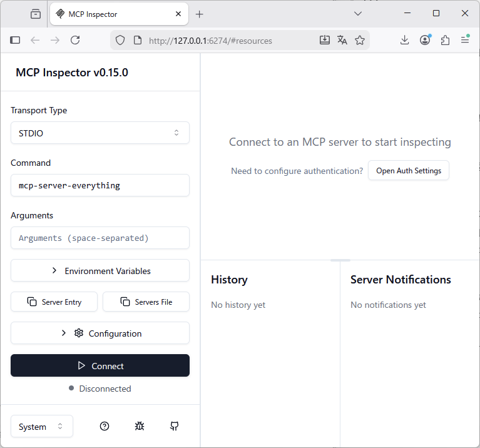Viewport: 480px width, 448px height.
Task: Click the Disconnected status text
Action: [105, 389]
